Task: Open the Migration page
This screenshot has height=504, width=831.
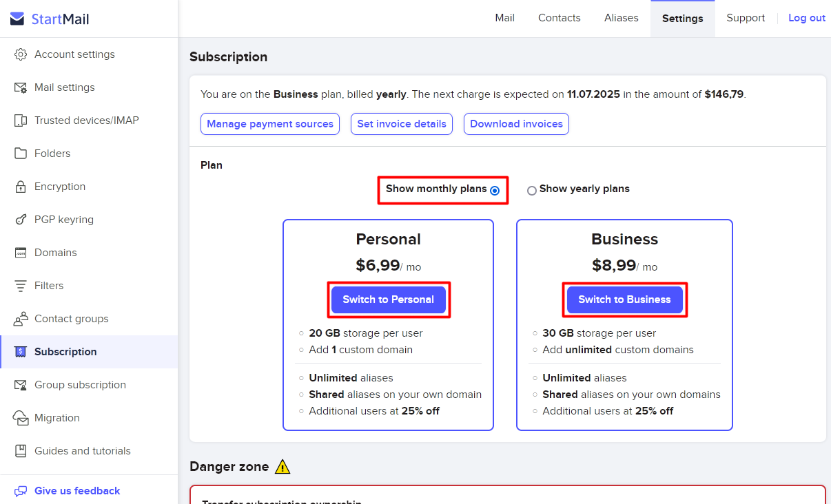Action: [89, 418]
